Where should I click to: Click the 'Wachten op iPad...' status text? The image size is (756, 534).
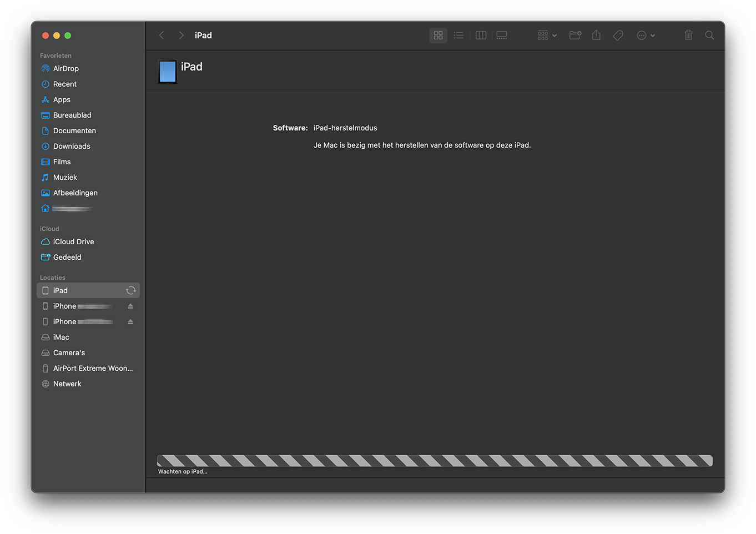183,471
